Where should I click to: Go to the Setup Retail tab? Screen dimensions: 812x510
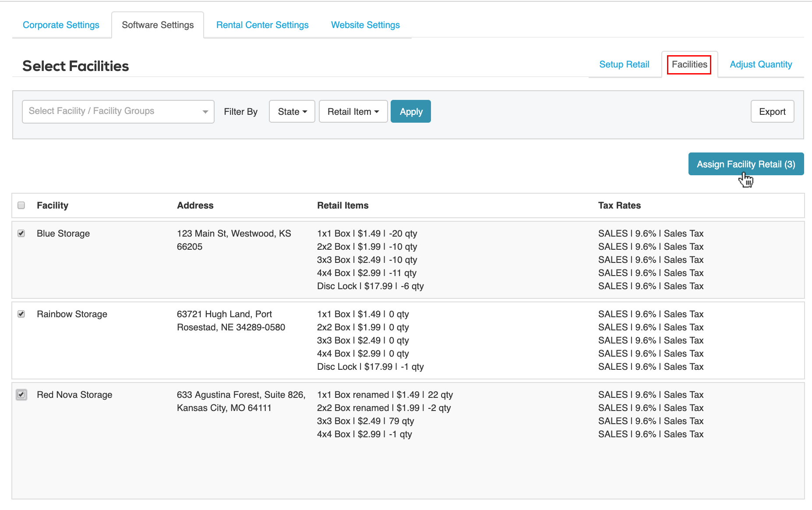624,64
